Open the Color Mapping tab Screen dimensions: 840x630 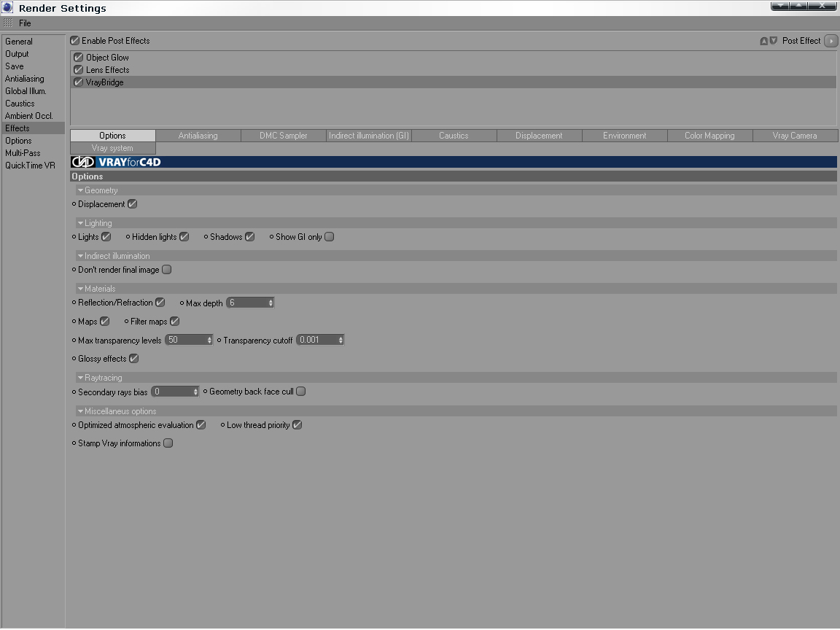pos(709,136)
